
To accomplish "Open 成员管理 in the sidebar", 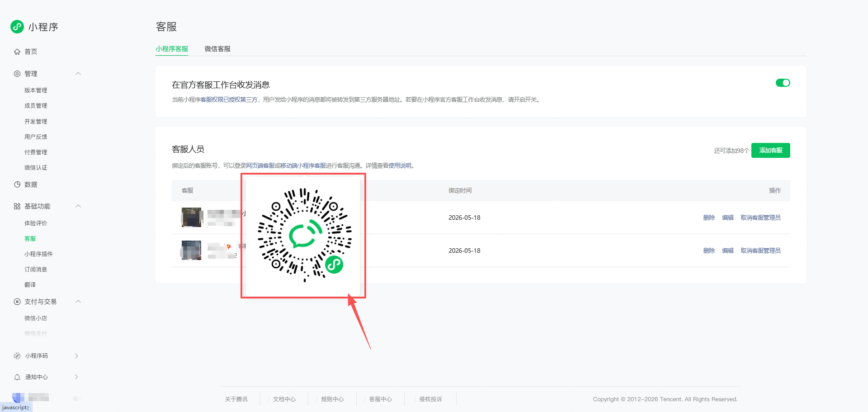I will click(x=36, y=106).
